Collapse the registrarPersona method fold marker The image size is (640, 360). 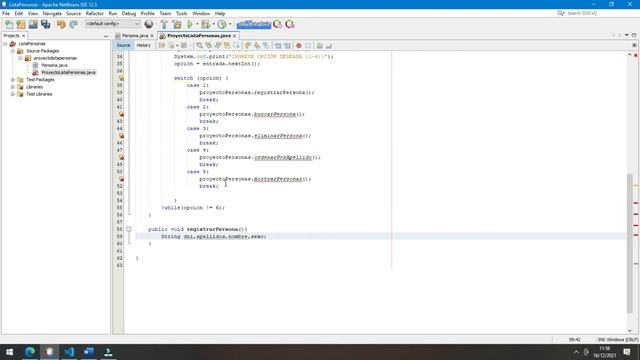click(129, 229)
